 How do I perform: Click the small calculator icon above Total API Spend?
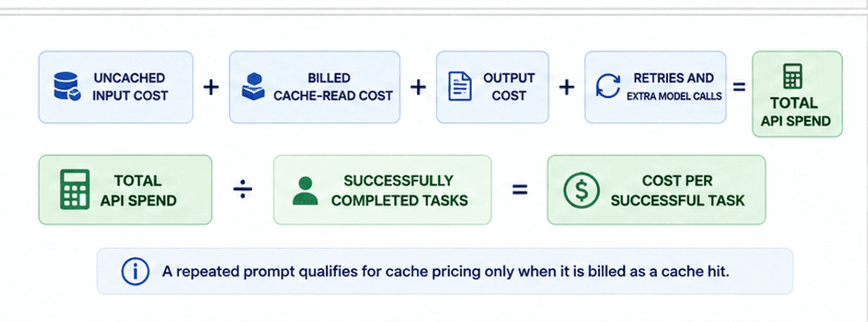click(793, 76)
